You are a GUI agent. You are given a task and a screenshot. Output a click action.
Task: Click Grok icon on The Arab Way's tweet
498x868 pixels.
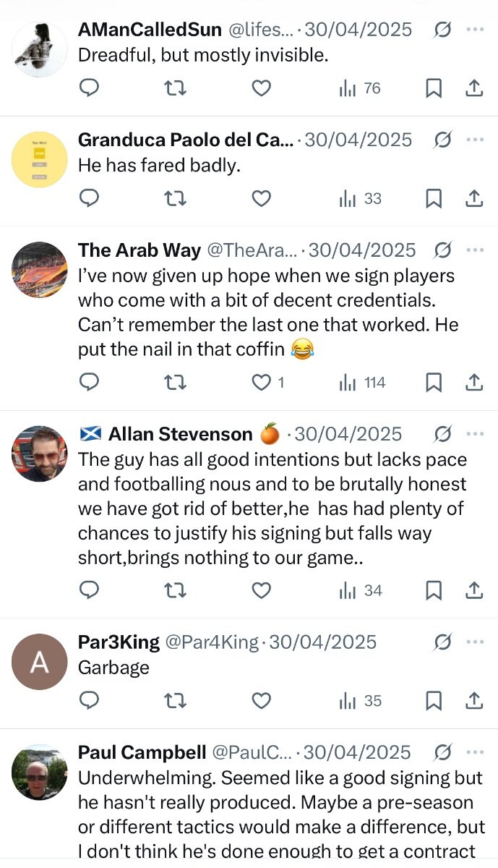point(442,250)
